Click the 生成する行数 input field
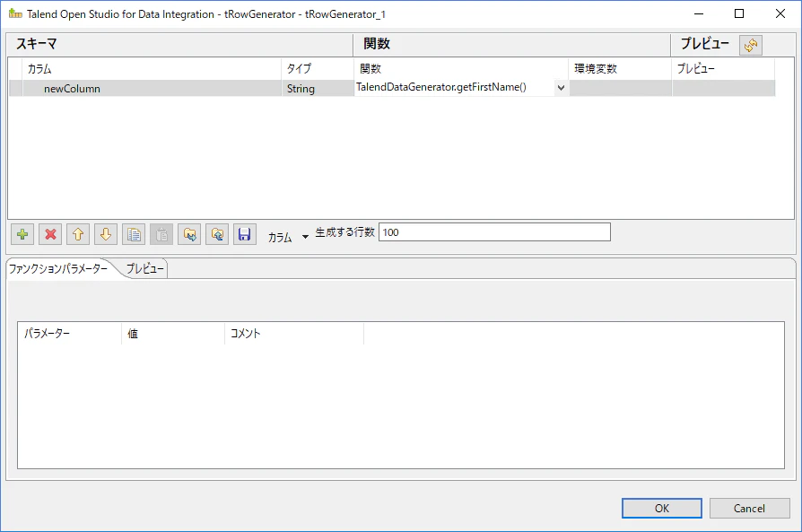802x532 pixels. 494,232
